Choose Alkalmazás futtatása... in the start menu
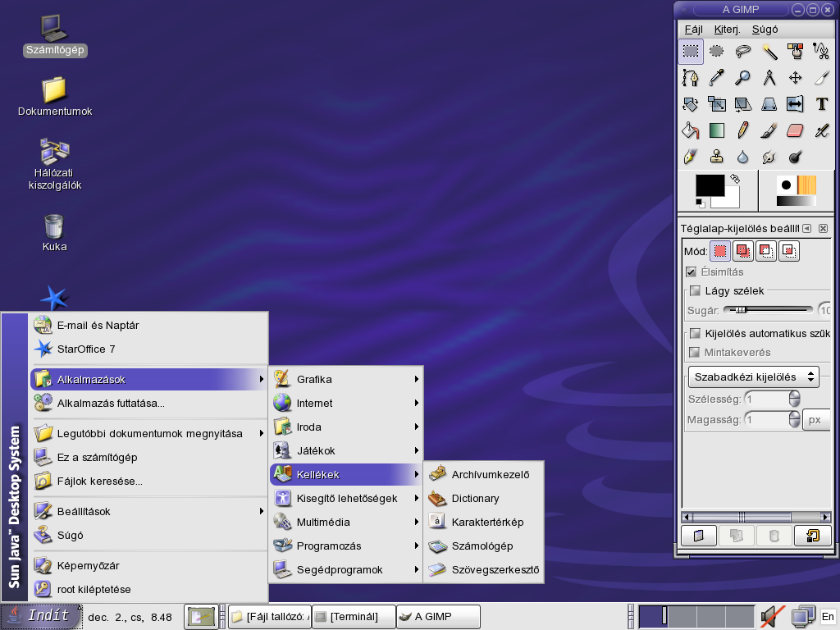 (x=149, y=403)
